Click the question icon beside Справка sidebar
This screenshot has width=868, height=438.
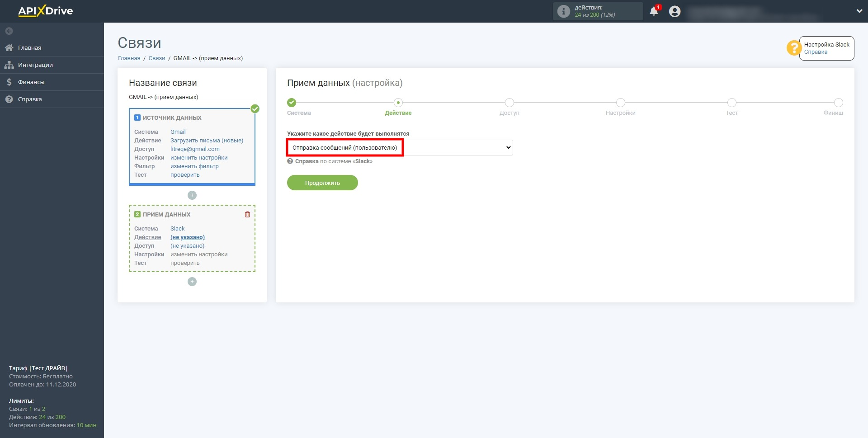tap(9, 99)
